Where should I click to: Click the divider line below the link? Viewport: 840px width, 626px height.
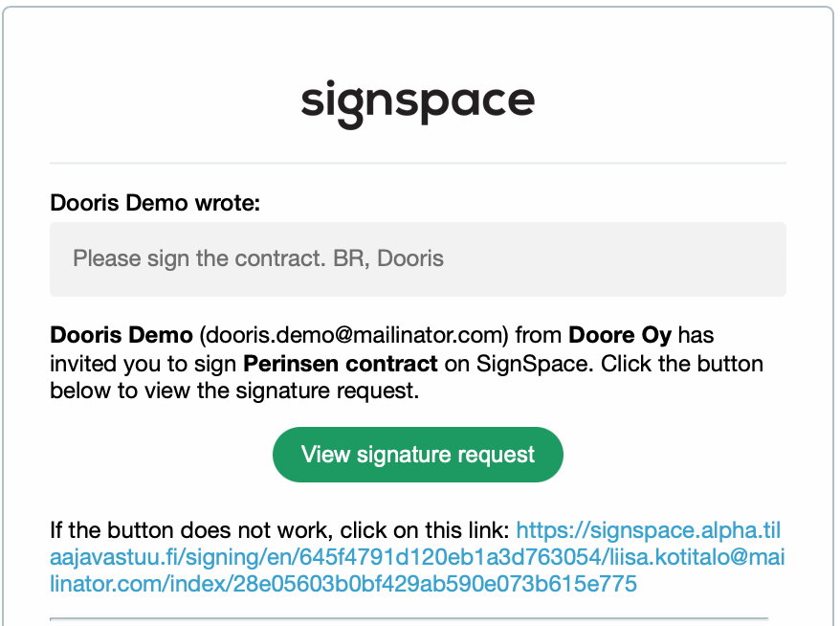click(409, 618)
